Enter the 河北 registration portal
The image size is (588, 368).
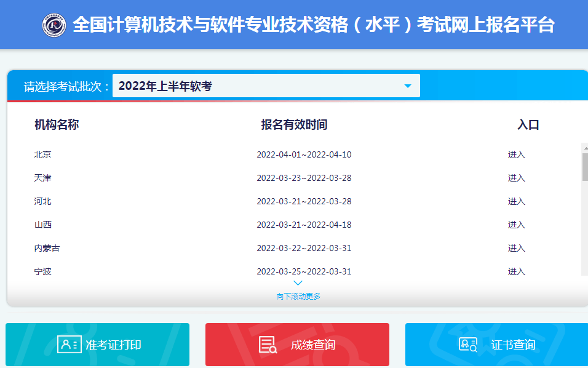(x=516, y=201)
